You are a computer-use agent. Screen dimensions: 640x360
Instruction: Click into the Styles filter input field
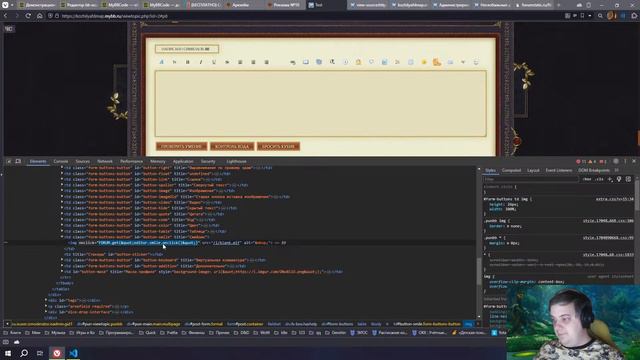(x=531, y=179)
